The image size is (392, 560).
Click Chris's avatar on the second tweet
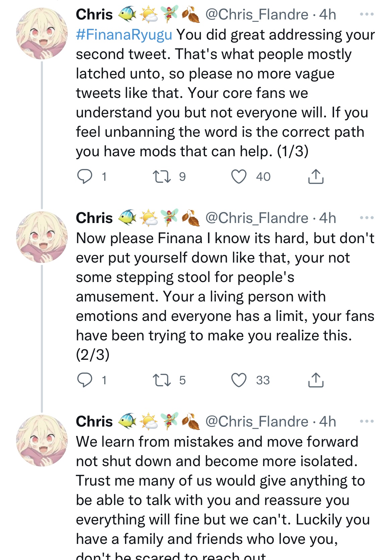pyautogui.click(x=42, y=237)
